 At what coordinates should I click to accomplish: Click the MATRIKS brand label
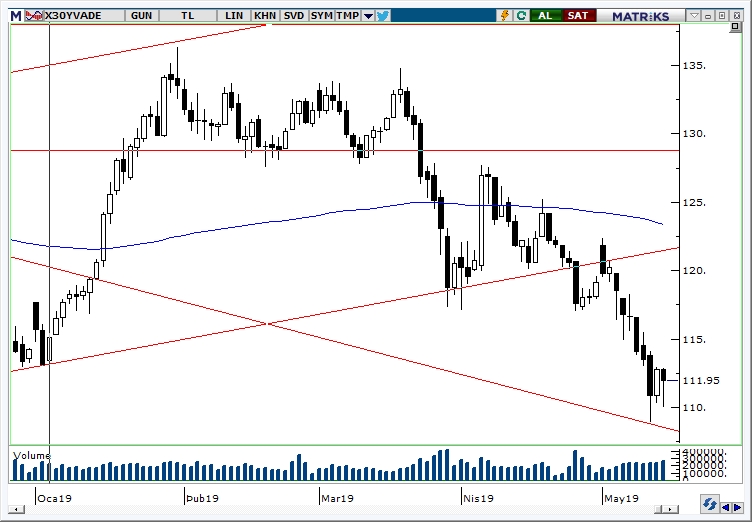point(640,16)
